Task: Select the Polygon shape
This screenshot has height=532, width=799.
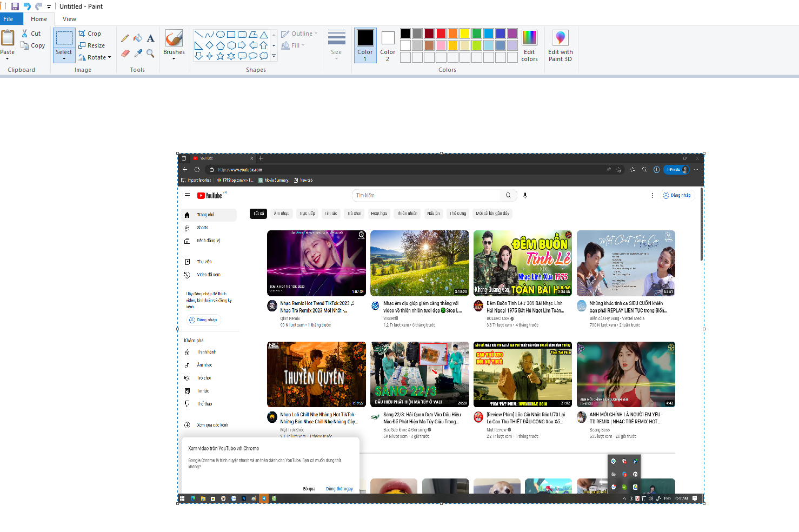Action: pyautogui.click(x=252, y=35)
